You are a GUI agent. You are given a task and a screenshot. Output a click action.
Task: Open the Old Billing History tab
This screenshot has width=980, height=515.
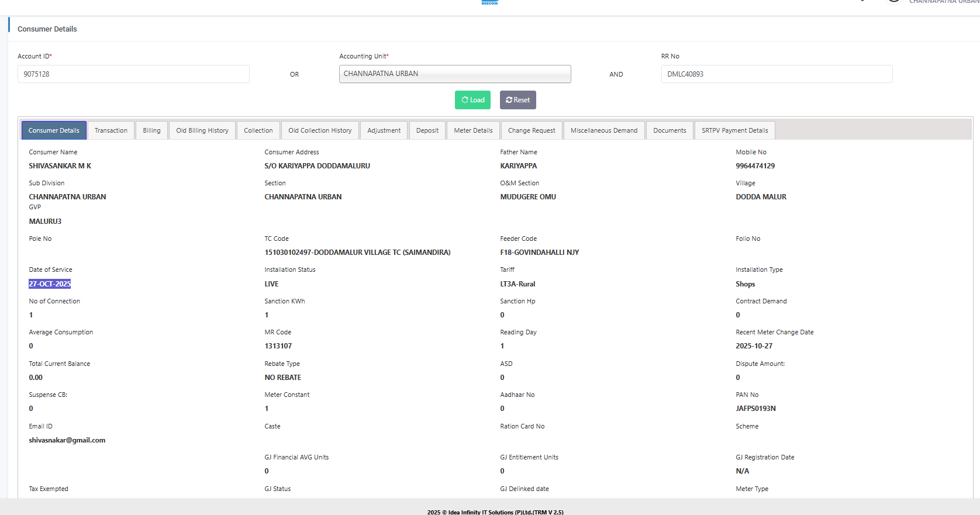pyautogui.click(x=202, y=130)
